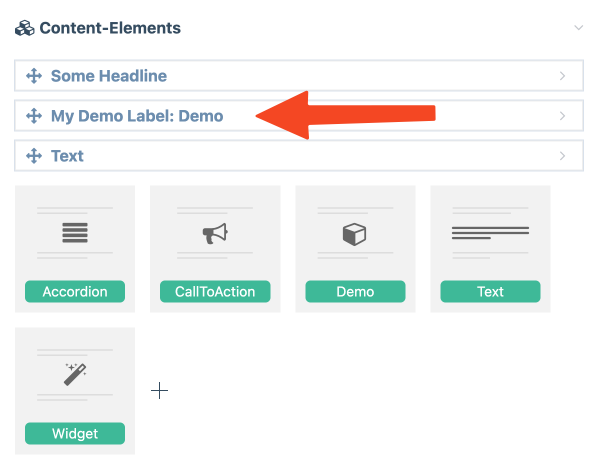Screen dimensions: 598x472
Task: Click the plus icon next to Widget
Action: (x=159, y=391)
